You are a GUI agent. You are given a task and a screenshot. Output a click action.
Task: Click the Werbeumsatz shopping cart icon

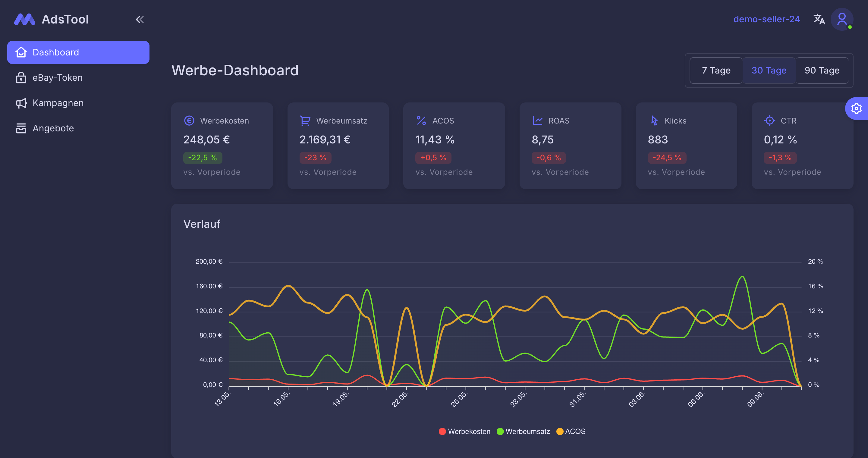tap(305, 121)
